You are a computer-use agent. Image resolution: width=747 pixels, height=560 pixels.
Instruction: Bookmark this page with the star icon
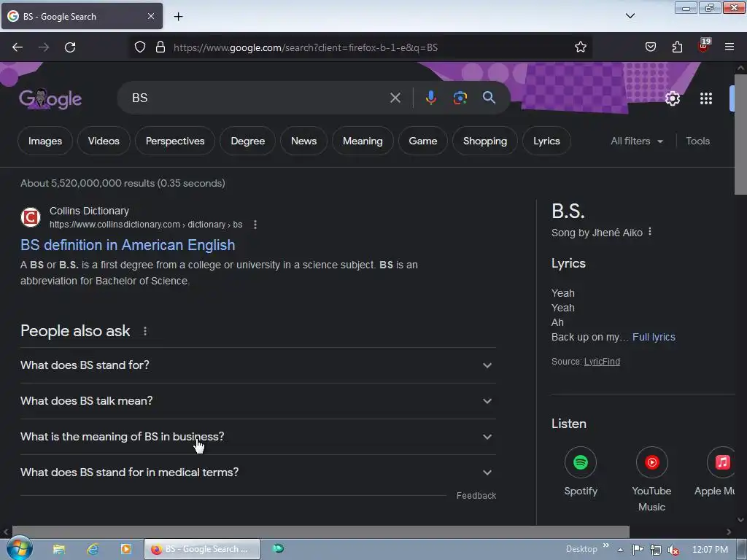(x=580, y=47)
